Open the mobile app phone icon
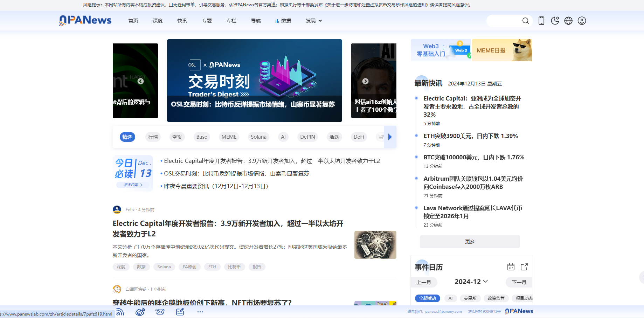Image resolution: width=644 pixels, height=318 pixels. coord(541,21)
